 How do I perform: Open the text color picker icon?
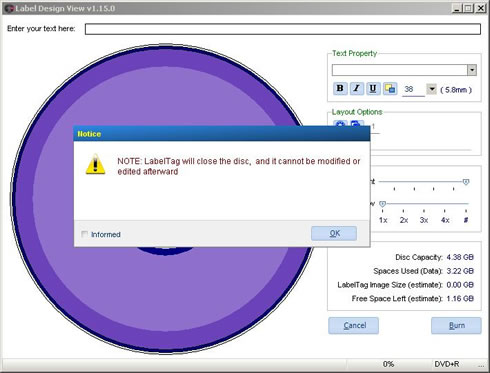(x=390, y=89)
